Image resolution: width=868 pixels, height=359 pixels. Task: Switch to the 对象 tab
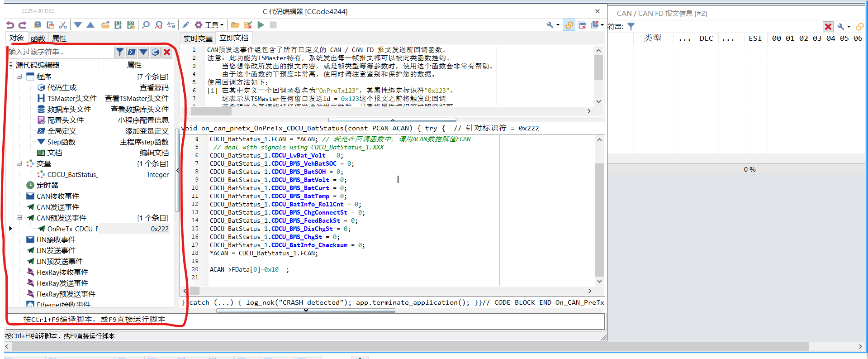coord(17,38)
